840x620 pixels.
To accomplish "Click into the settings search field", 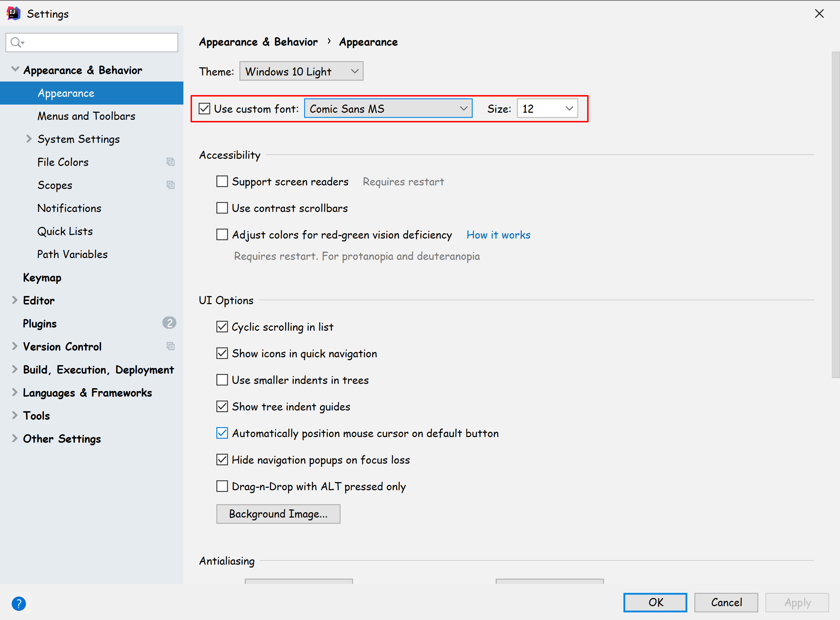I will point(98,43).
